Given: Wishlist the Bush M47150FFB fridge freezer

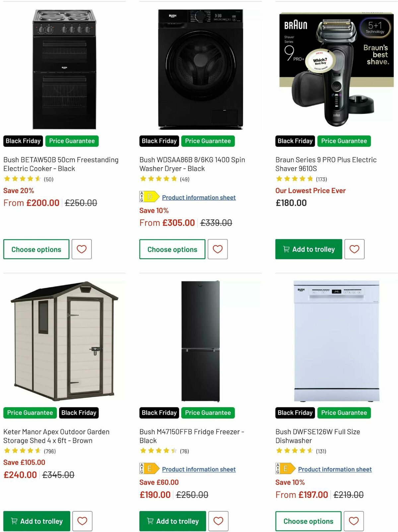Looking at the screenshot, I should [x=218, y=521].
